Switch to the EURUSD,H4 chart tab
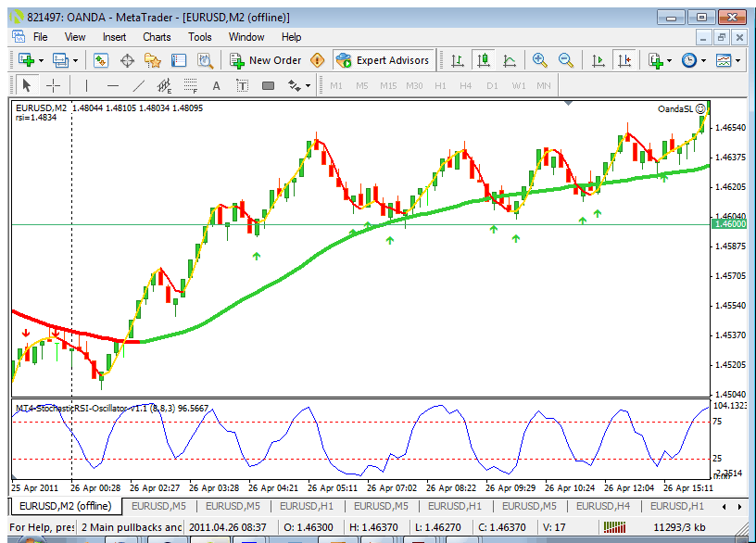 point(603,506)
